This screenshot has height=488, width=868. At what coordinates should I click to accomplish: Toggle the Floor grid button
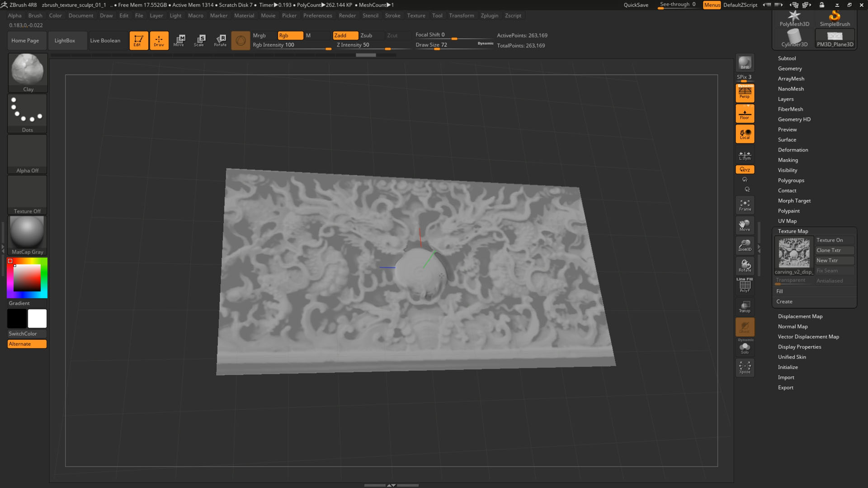[x=745, y=113]
